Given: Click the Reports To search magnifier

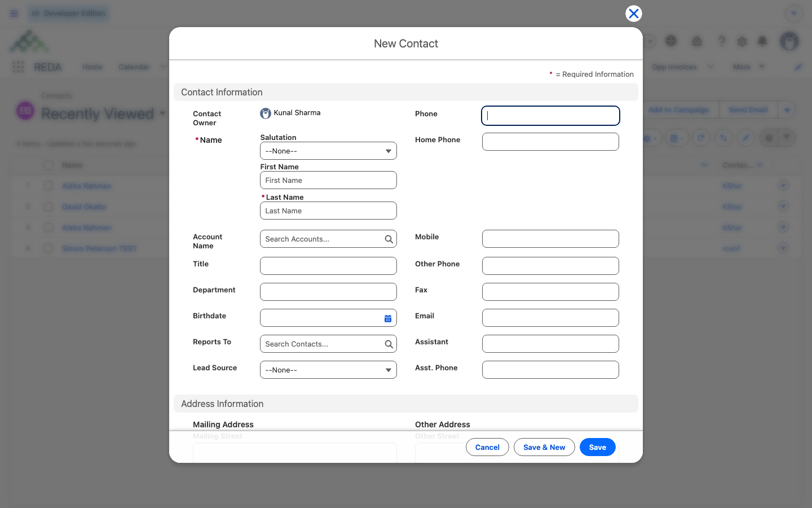Looking at the screenshot, I should tap(389, 344).
